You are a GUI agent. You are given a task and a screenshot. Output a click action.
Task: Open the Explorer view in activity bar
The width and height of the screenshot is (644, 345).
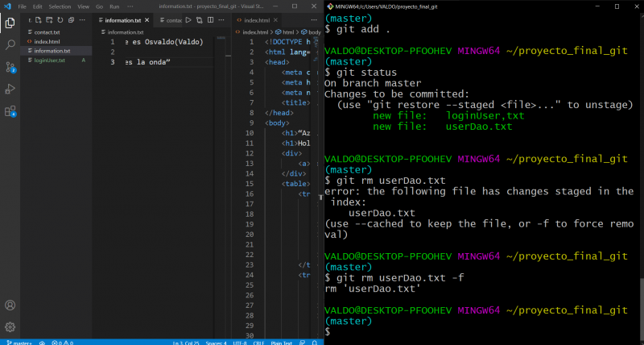coord(10,23)
